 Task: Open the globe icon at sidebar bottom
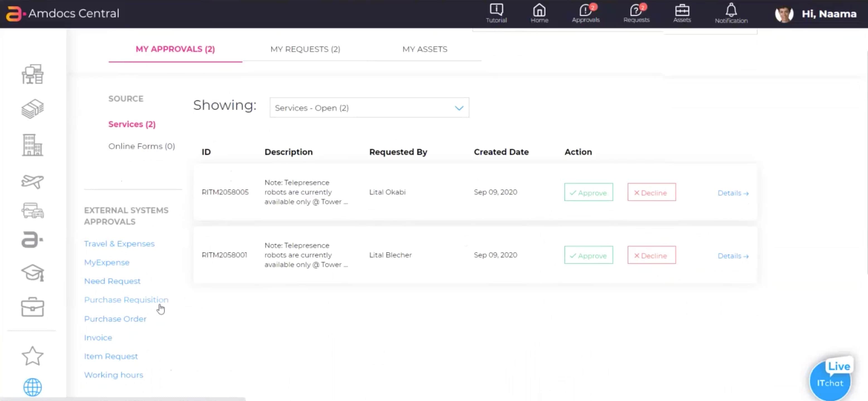pos(32,387)
